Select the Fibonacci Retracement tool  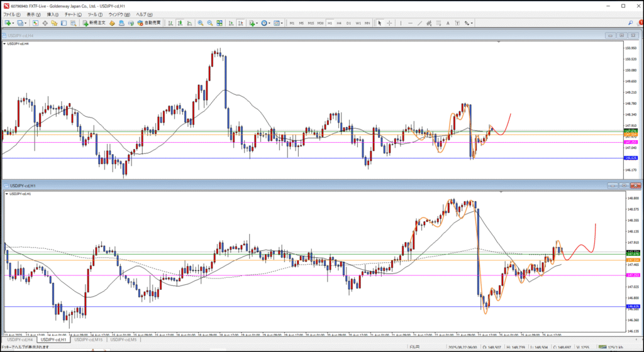pyautogui.click(x=438, y=23)
